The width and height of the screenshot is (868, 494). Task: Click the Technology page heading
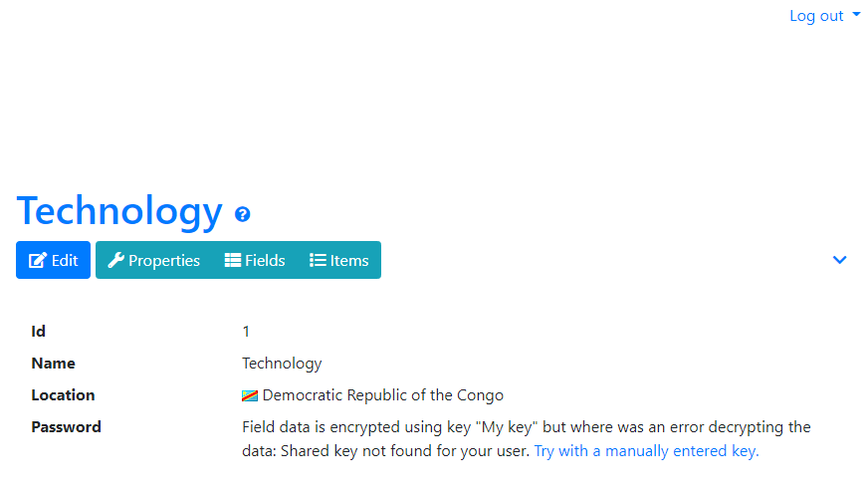click(x=119, y=211)
